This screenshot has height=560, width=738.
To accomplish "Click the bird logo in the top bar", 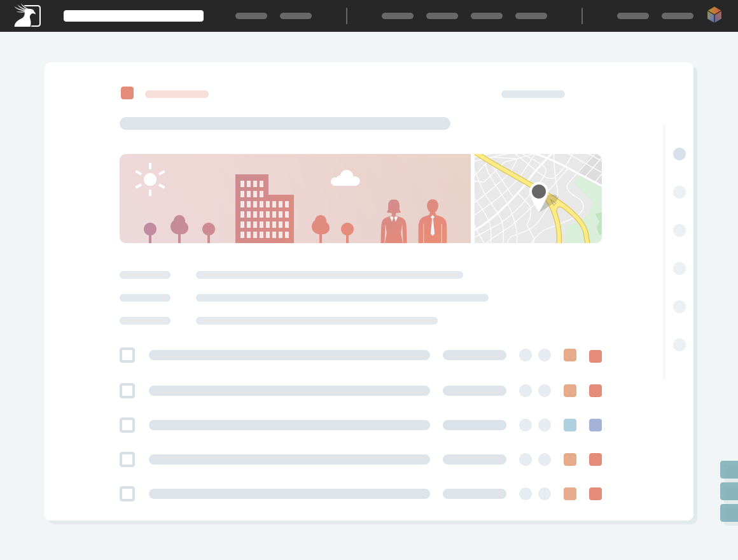I will [27, 16].
